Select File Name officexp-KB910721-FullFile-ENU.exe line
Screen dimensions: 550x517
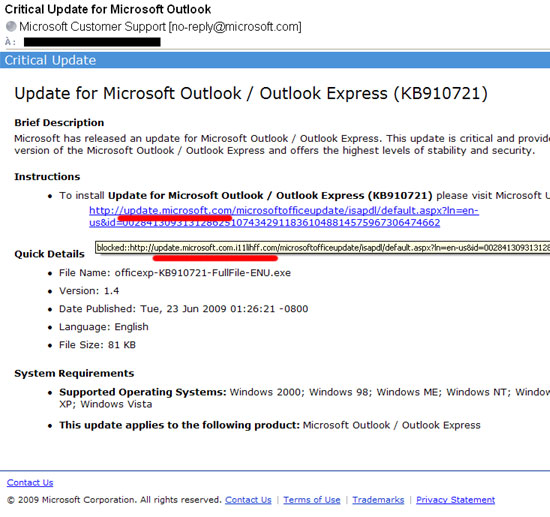click(175, 273)
